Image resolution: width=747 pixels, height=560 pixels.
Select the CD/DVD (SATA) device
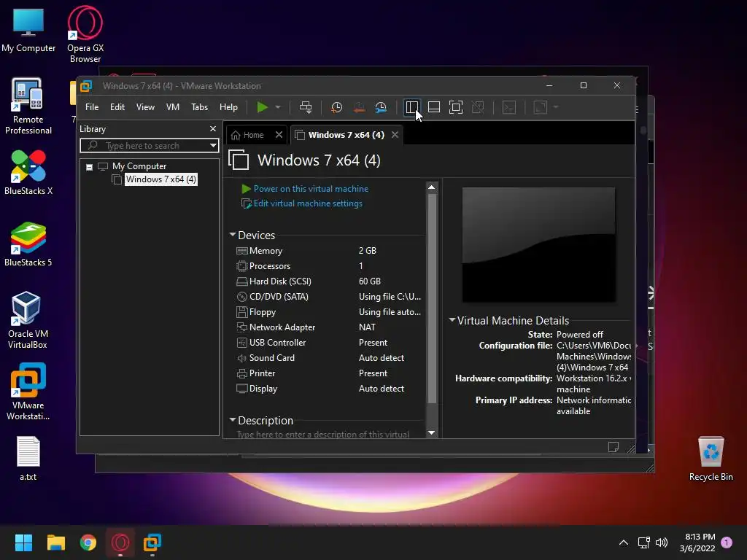click(328, 297)
